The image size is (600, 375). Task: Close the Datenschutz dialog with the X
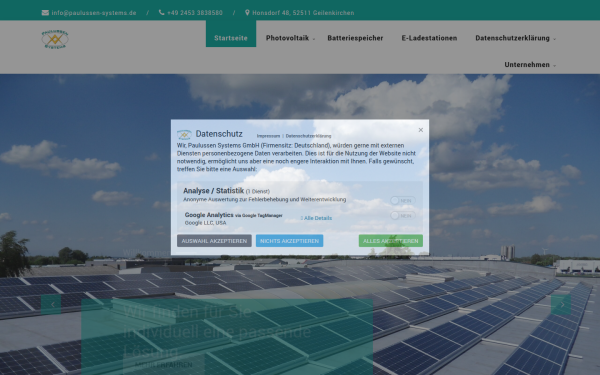coord(421,130)
